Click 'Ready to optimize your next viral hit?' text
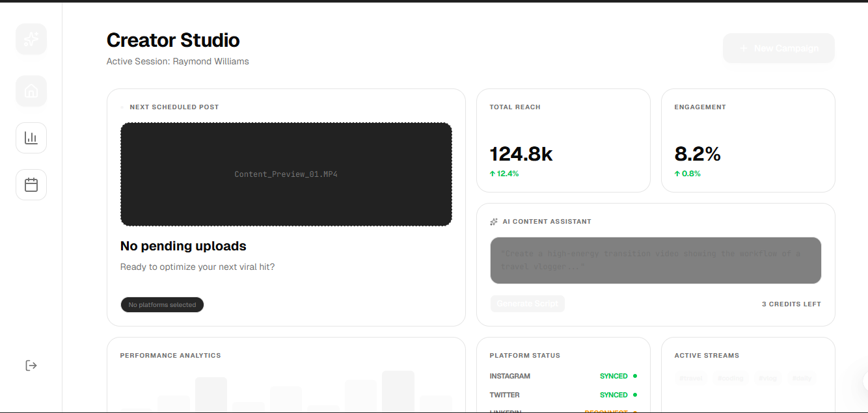The image size is (868, 413). point(198,267)
